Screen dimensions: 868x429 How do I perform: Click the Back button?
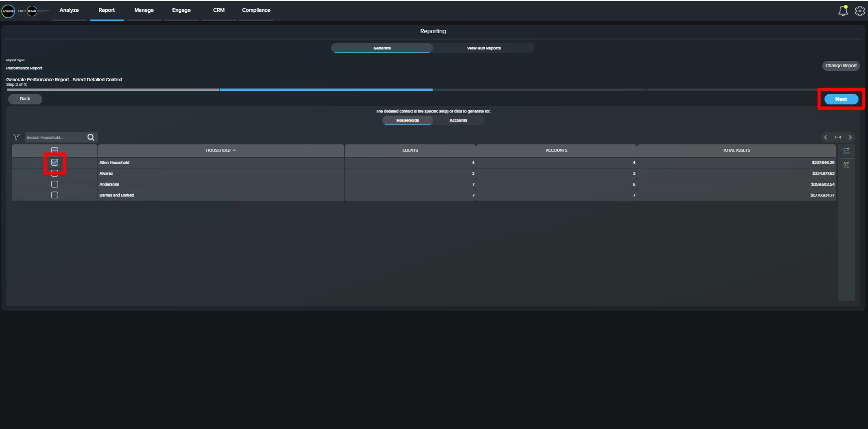coord(25,99)
